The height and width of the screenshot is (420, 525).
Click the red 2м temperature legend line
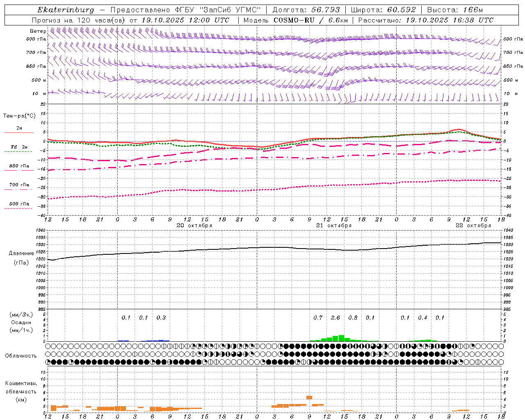coord(19,132)
